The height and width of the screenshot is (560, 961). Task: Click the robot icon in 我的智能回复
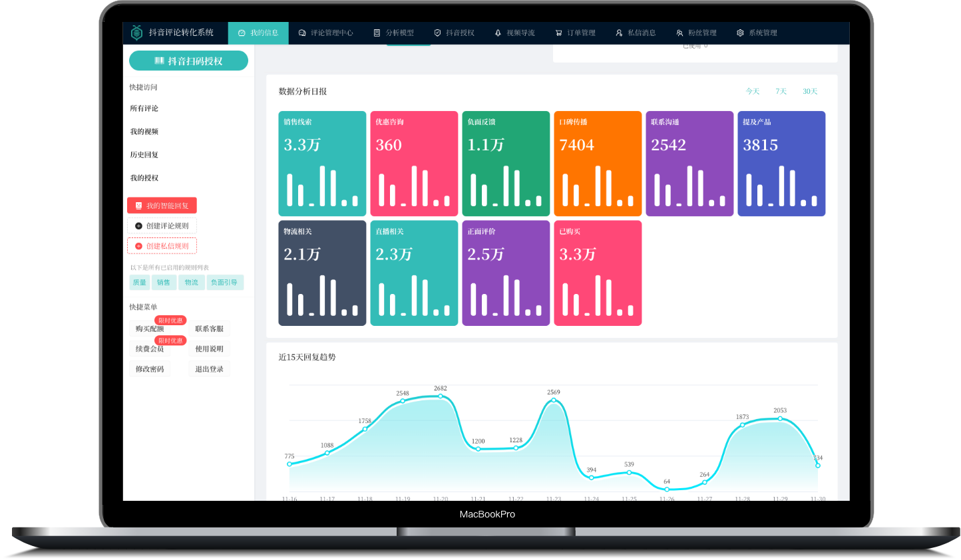138,206
